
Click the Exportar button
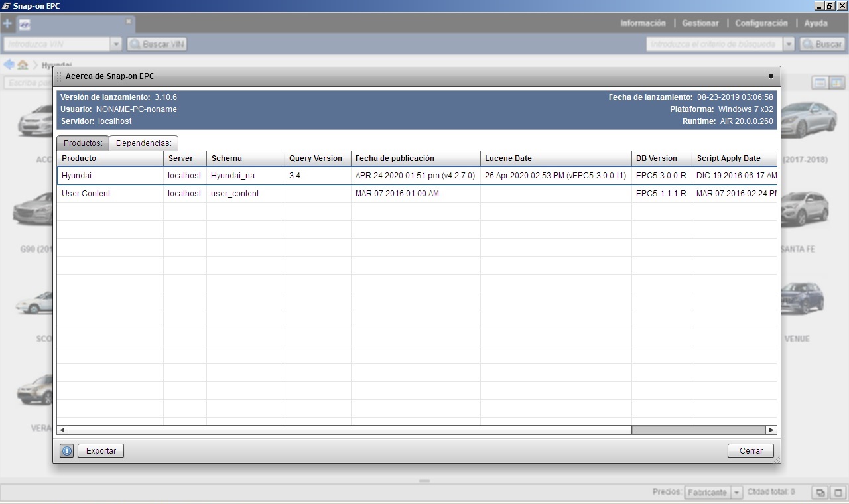(x=101, y=451)
